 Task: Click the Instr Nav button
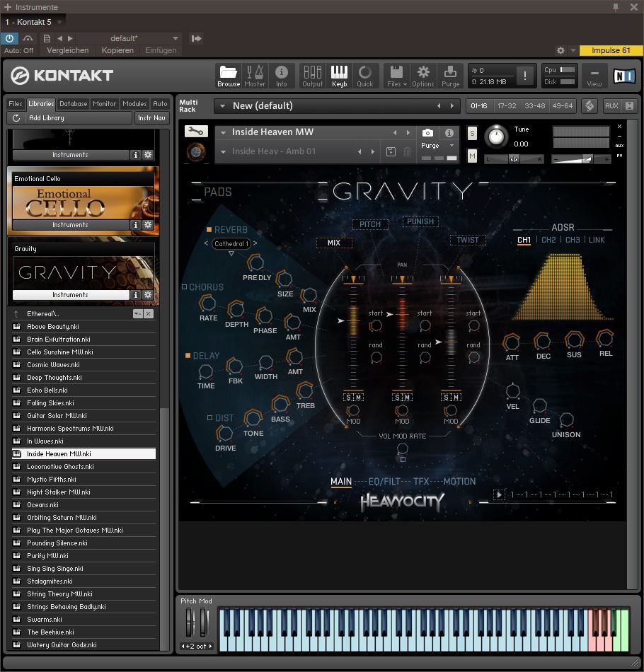tap(151, 118)
